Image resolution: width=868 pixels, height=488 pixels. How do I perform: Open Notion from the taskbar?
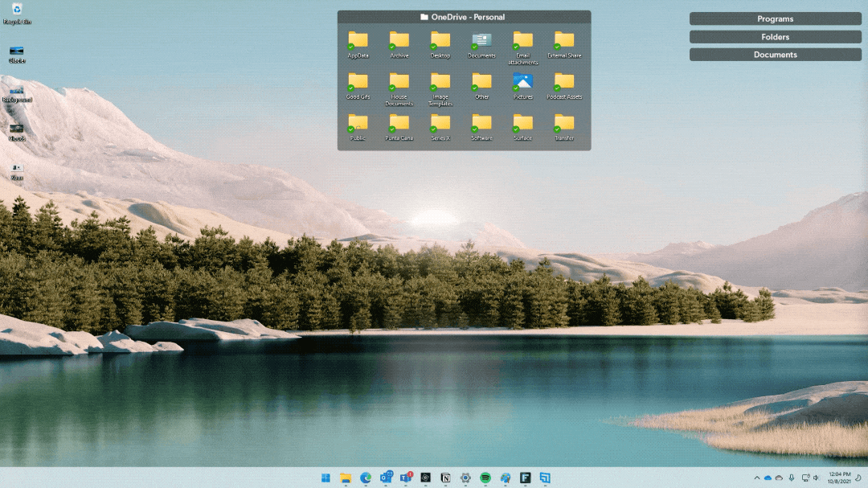click(x=445, y=478)
